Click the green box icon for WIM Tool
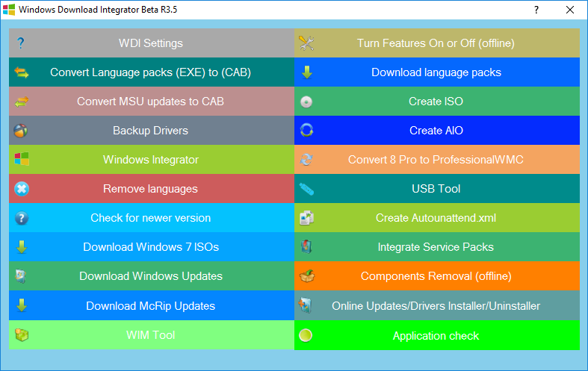Viewport: 588px width, 371px height. [x=22, y=334]
